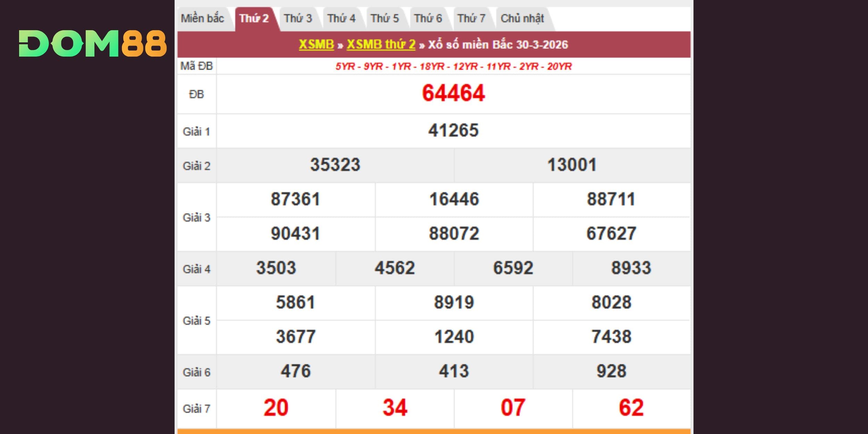Viewport: 868px width, 434px height.
Task: Select Giải 6 number 928
Action: [611, 371]
